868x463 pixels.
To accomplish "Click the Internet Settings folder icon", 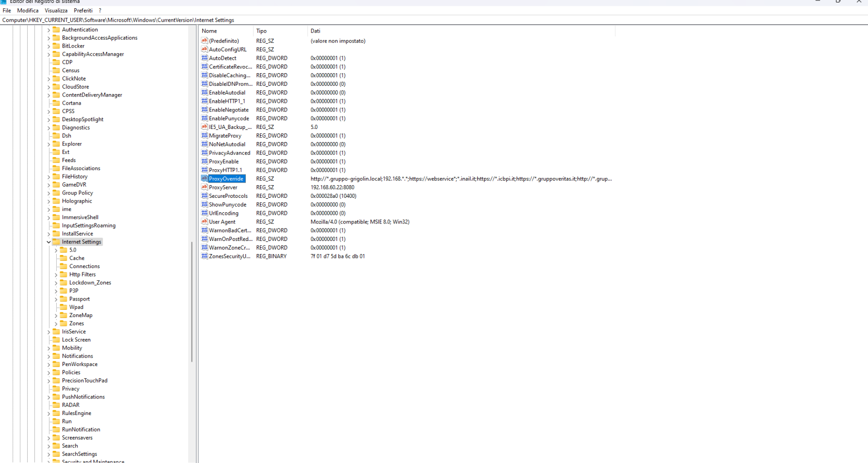I will pos(56,242).
